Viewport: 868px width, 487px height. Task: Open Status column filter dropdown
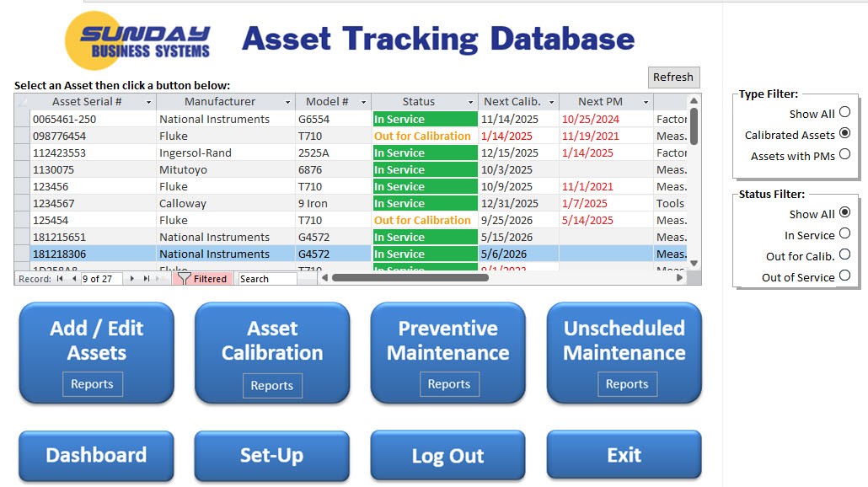[470, 102]
